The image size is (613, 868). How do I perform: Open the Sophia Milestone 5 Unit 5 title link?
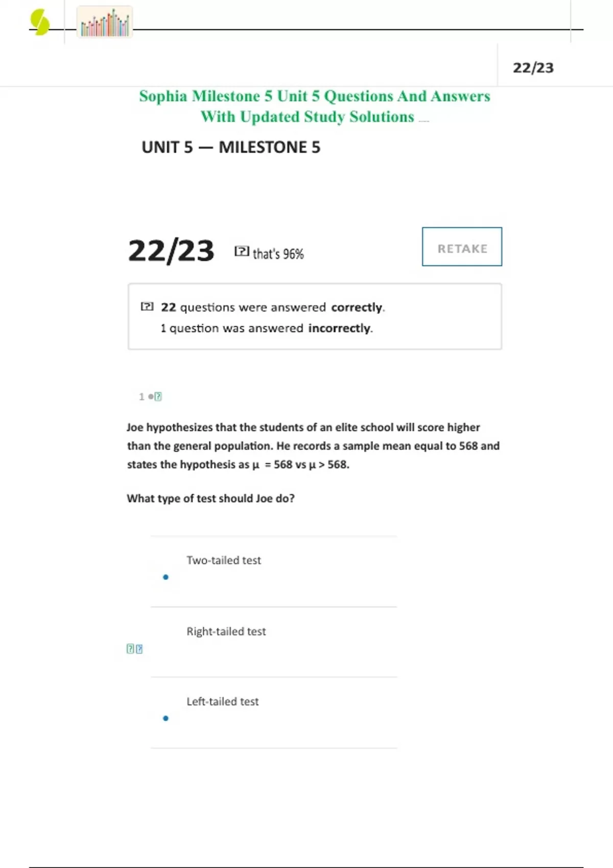pos(314,106)
